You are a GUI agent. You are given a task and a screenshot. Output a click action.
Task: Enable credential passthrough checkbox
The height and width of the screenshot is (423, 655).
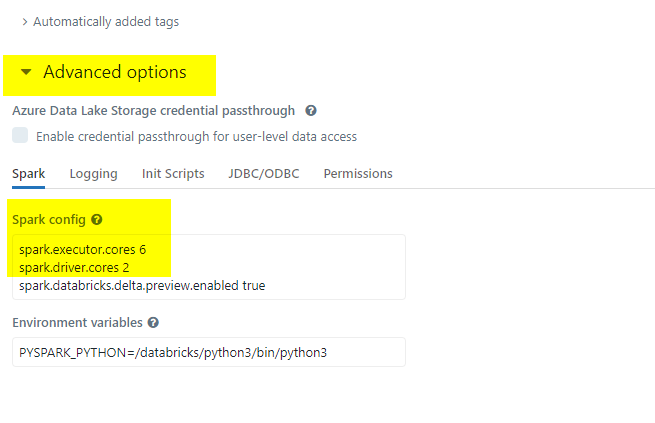pyautogui.click(x=20, y=135)
